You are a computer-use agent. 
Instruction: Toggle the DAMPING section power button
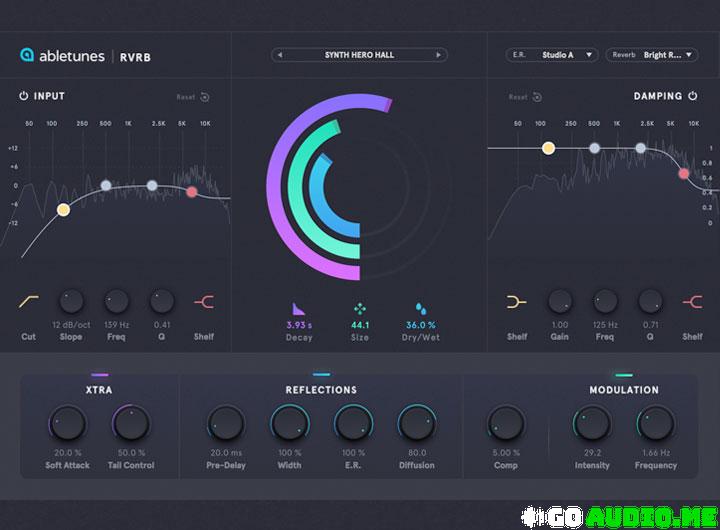[692, 96]
